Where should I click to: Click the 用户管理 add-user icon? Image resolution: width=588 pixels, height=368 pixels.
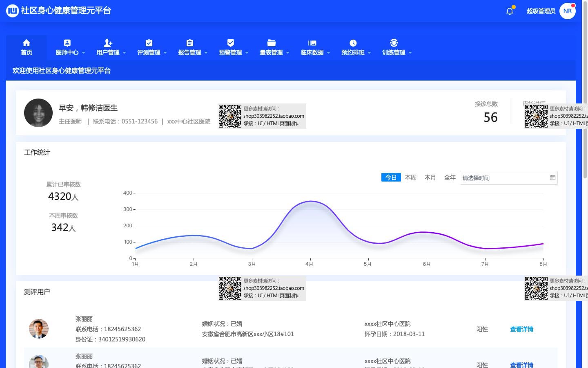pyautogui.click(x=108, y=43)
